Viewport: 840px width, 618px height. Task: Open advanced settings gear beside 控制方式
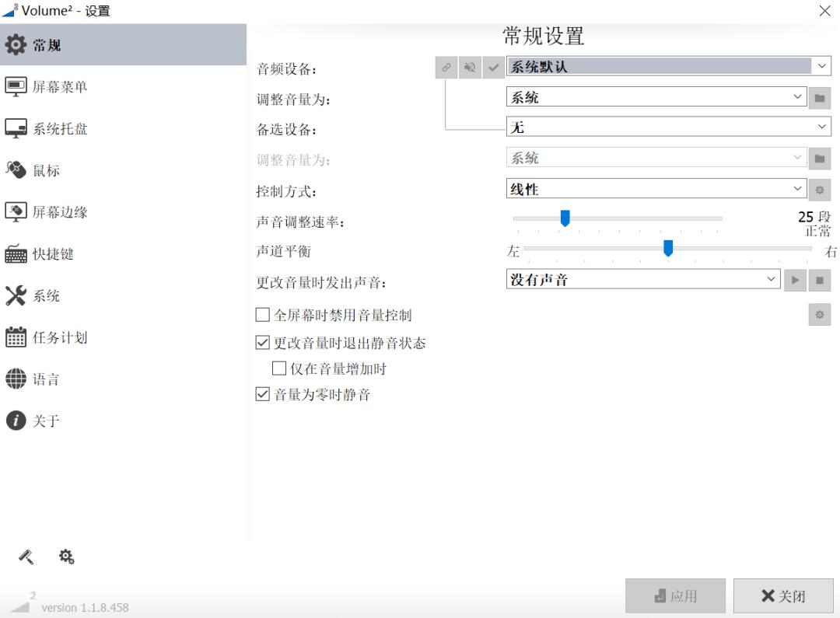click(819, 188)
